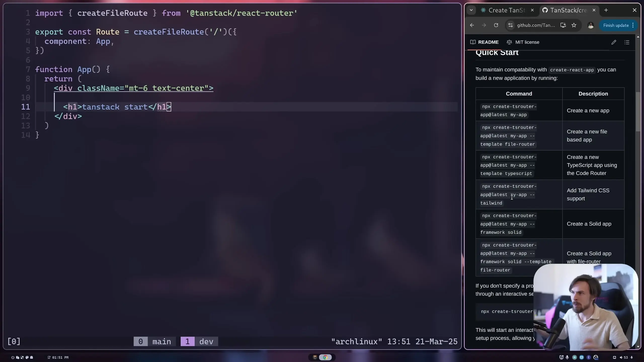Bookmark this page with the star
Screen dimensions: 644x362
point(574,25)
